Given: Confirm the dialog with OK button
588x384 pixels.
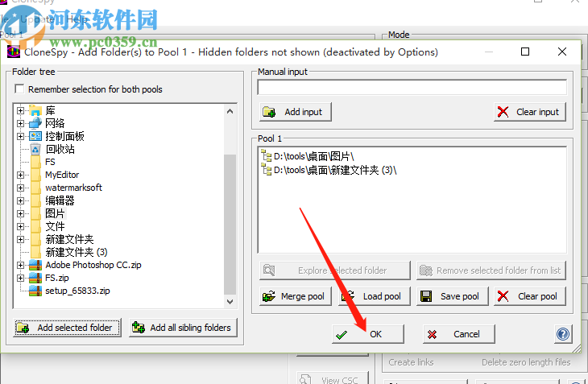Looking at the screenshot, I should tap(368, 334).
